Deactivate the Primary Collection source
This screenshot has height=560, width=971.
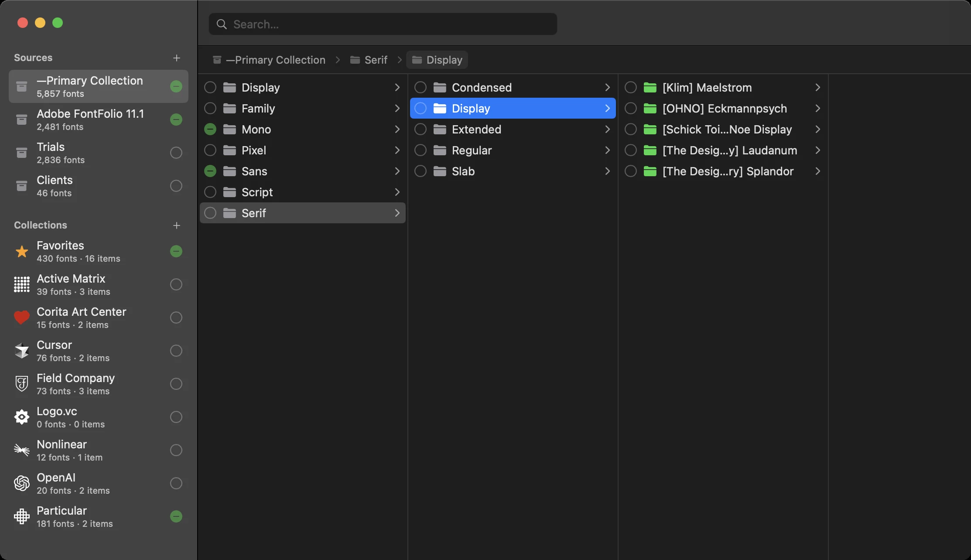point(176,86)
